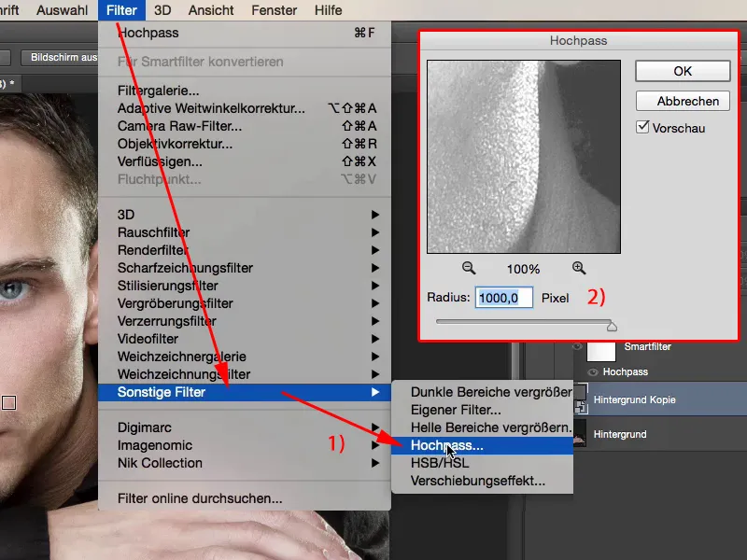
Task: Expand the Verzerrungsfilter submenu
Action: click(245, 321)
